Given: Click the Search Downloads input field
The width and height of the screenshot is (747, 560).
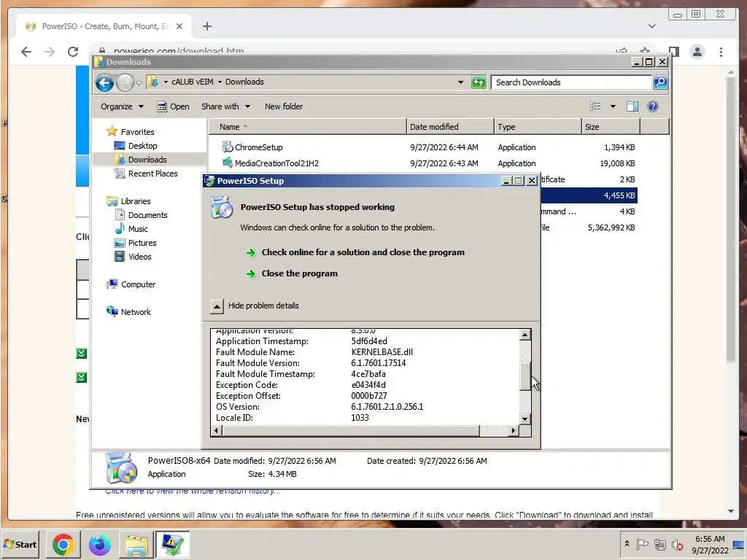Looking at the screenshot, I should [x=571, y=82].
